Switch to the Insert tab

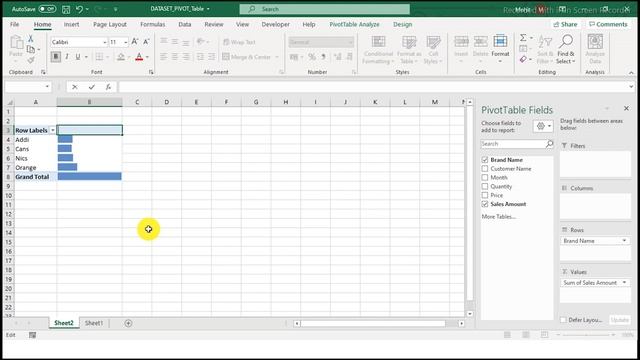pos(71,24)
